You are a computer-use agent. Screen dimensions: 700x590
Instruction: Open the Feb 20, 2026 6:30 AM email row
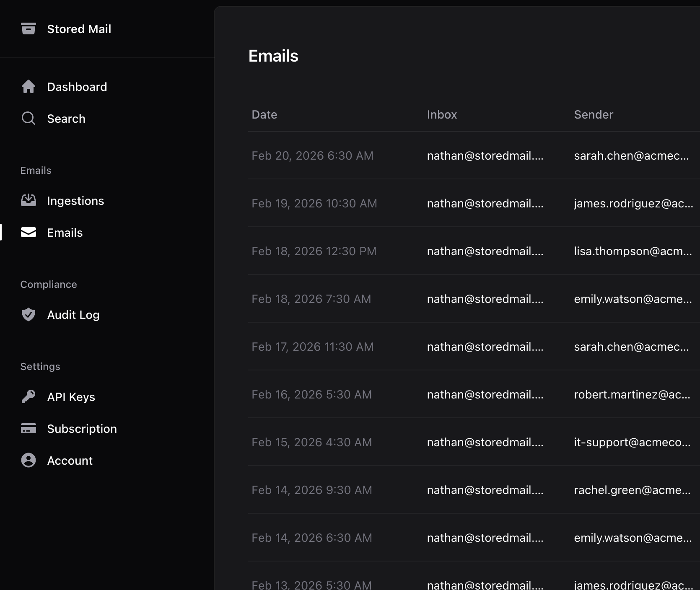click(312, 155)
